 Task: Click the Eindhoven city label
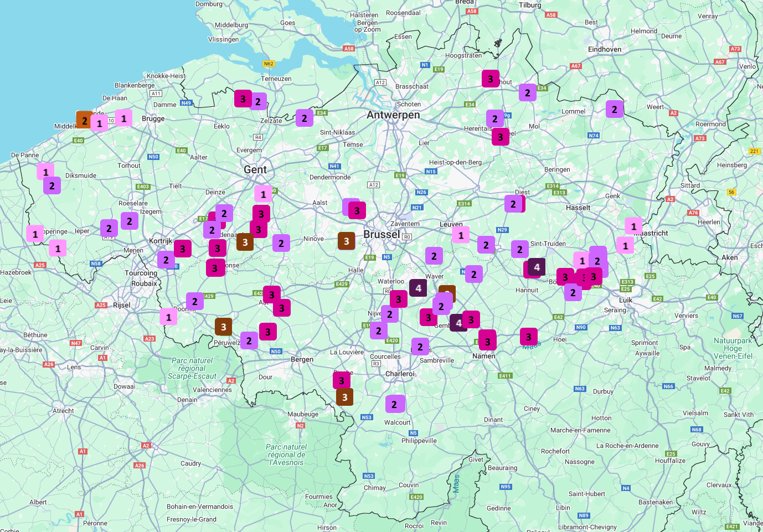pos(604,49)
